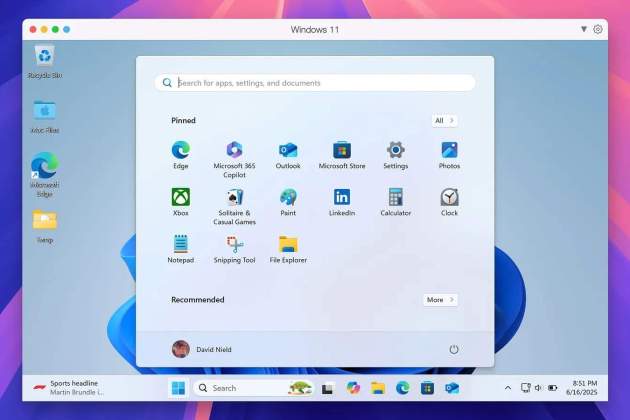The width and height of the screenshot is (630, 420).
Task: Open the Clock app
Action: (x=449, y=202)
